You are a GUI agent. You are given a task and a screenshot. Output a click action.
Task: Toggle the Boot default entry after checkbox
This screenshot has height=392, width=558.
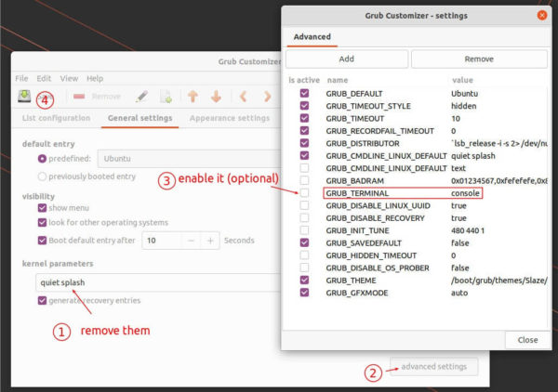(x=42, y=241)
